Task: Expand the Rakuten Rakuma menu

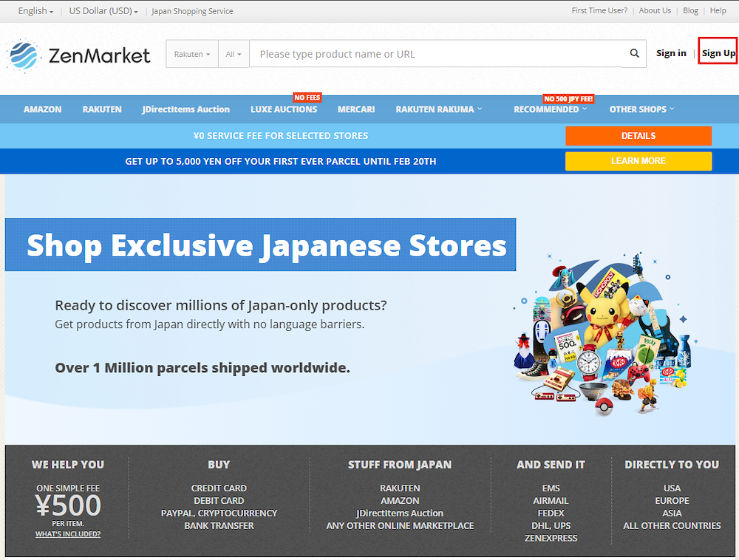Action: click(x=439, y=109)
